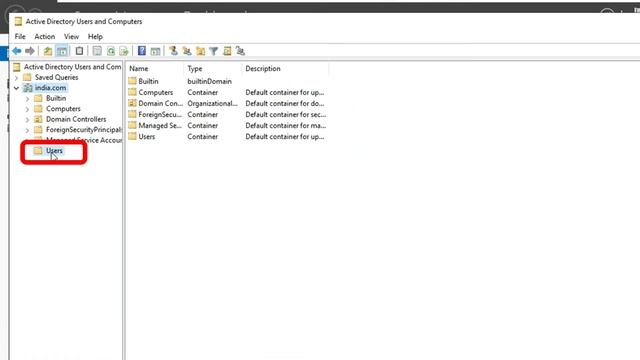Select the india.com domain in the tree
The image size is (640, 360).
50,88
